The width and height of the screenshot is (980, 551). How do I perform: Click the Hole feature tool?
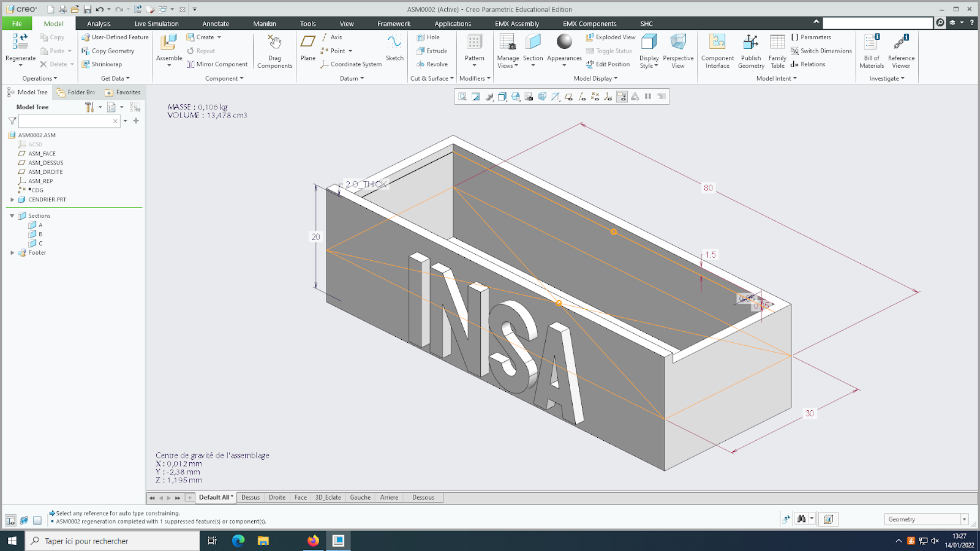pos(428,37)
